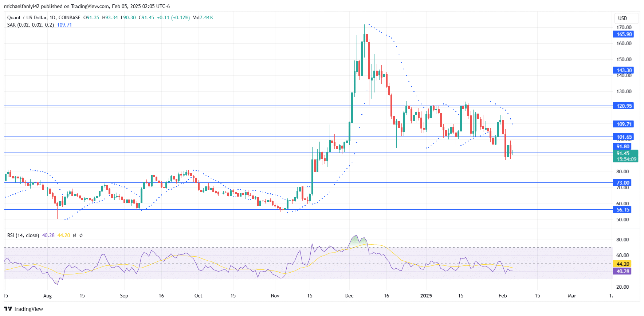This screenshot has width=644, height=316.
Task: Select the 73.00 price level label
Action: (x=623, y=183)
